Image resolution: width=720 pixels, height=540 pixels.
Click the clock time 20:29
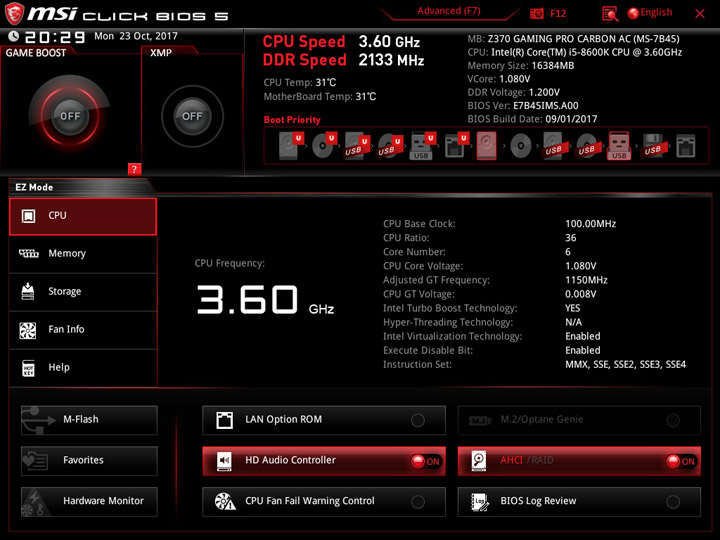[55, 37]
